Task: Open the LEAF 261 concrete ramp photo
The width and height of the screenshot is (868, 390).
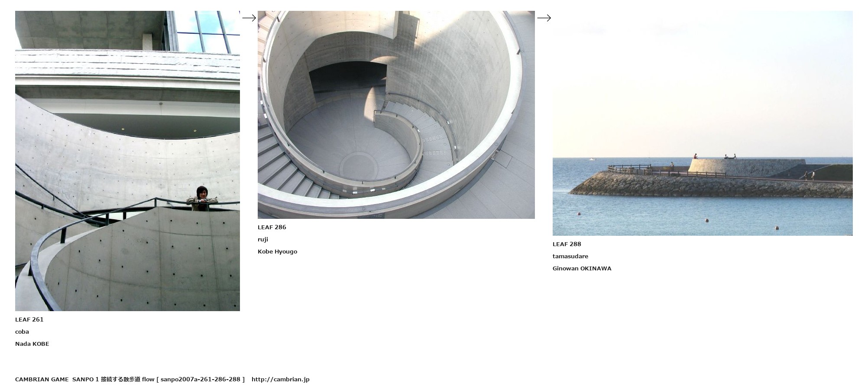Action: [x=127, y=161]
